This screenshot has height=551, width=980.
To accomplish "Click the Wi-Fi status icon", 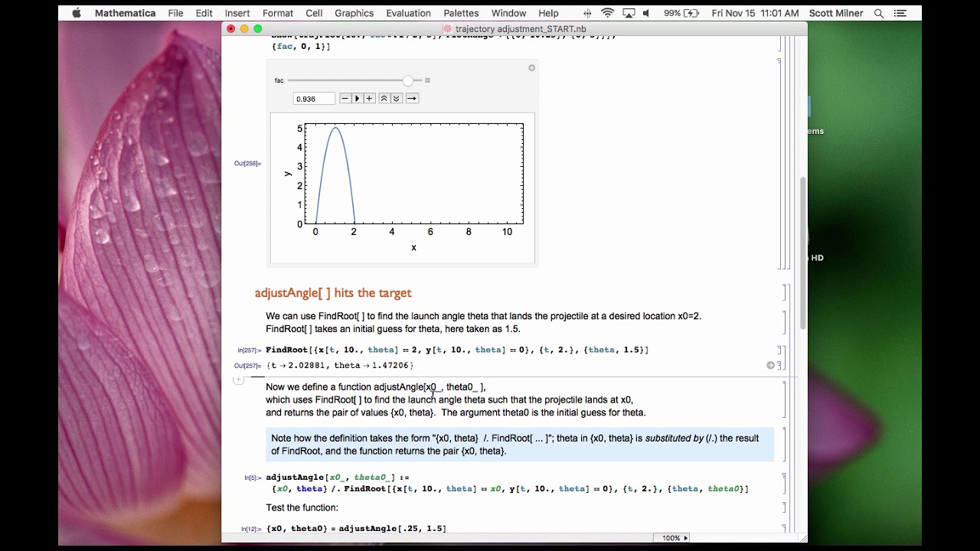I will 608,13.
